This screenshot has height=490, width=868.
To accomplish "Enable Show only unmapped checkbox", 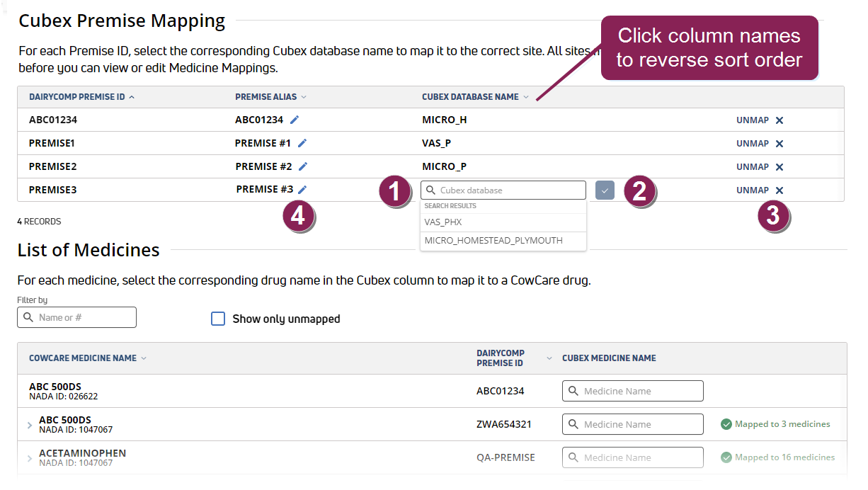I will 218,319.
